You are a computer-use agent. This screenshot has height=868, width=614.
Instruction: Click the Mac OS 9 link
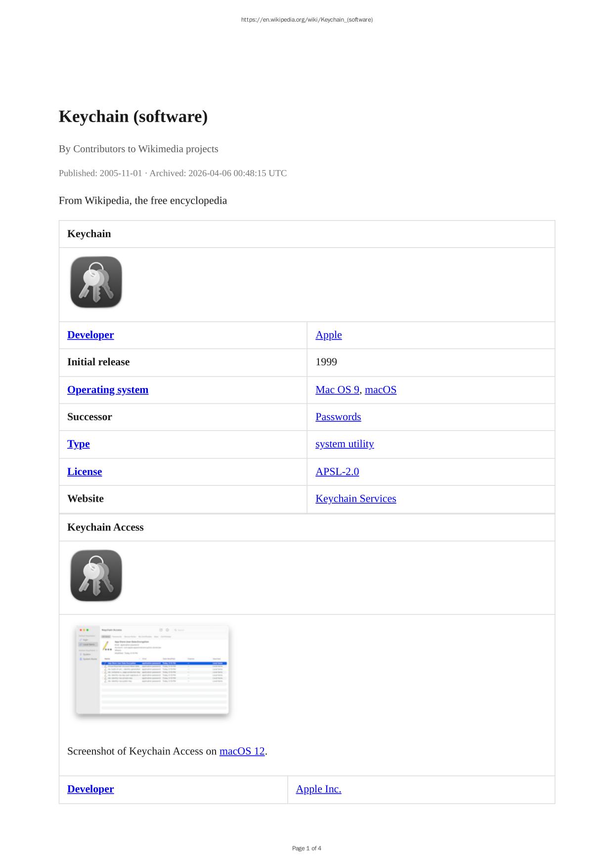coord(337,390)
